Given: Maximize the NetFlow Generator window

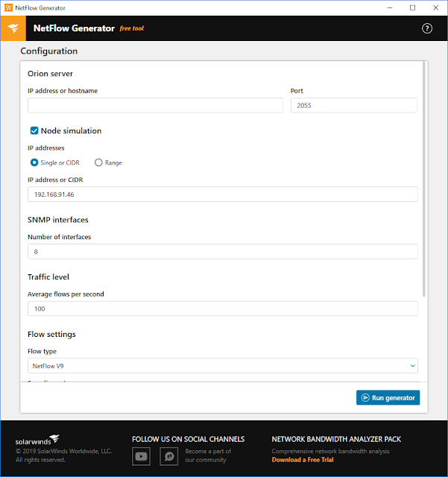Looking at the screenshot, I should point(412,8).
